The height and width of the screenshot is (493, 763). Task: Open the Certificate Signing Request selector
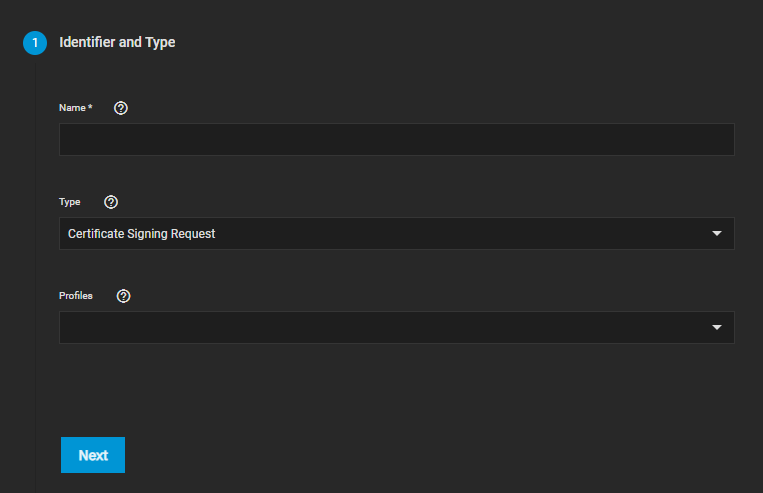coord(396,234)
